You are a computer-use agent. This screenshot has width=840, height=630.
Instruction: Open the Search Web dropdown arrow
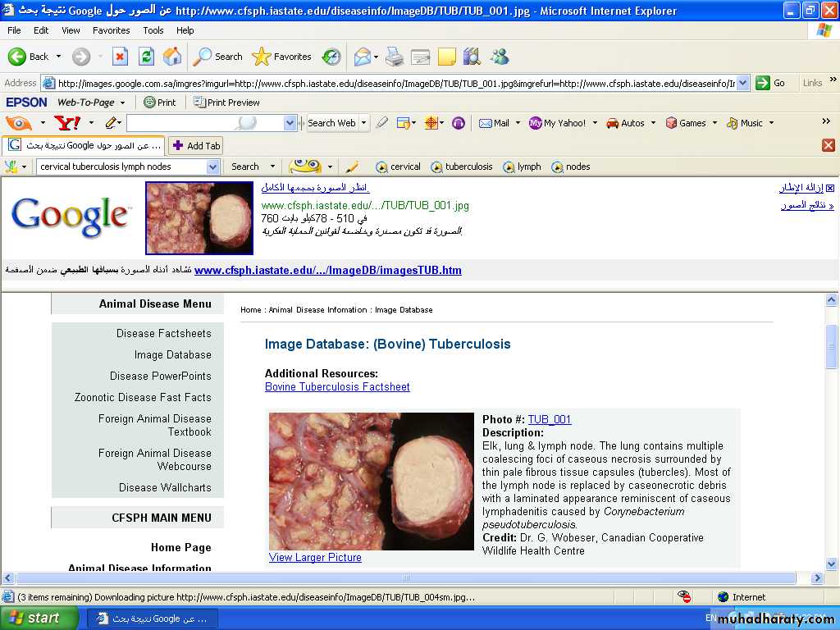(363, 123)
